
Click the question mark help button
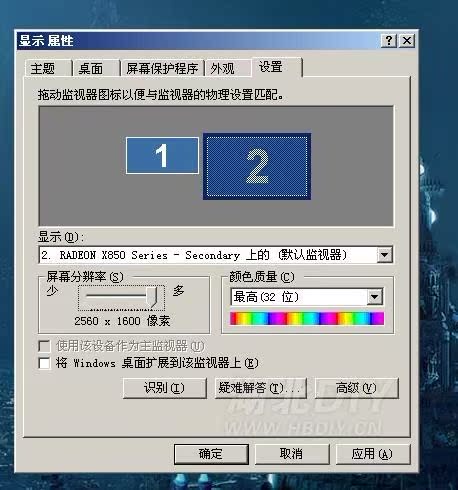point(389,41)
